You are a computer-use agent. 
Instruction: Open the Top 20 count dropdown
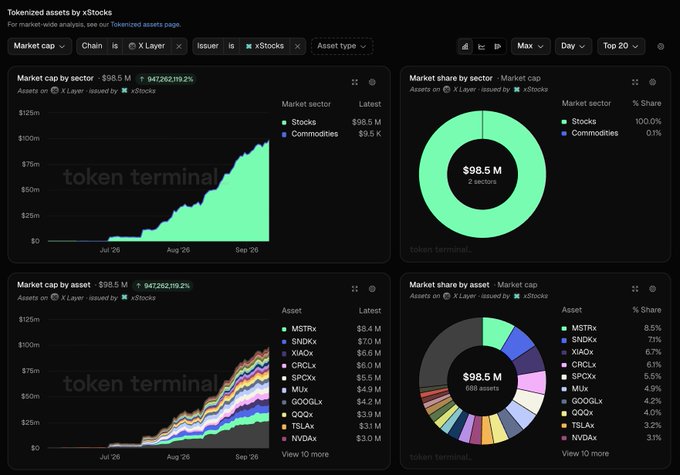tap(621, 46)
